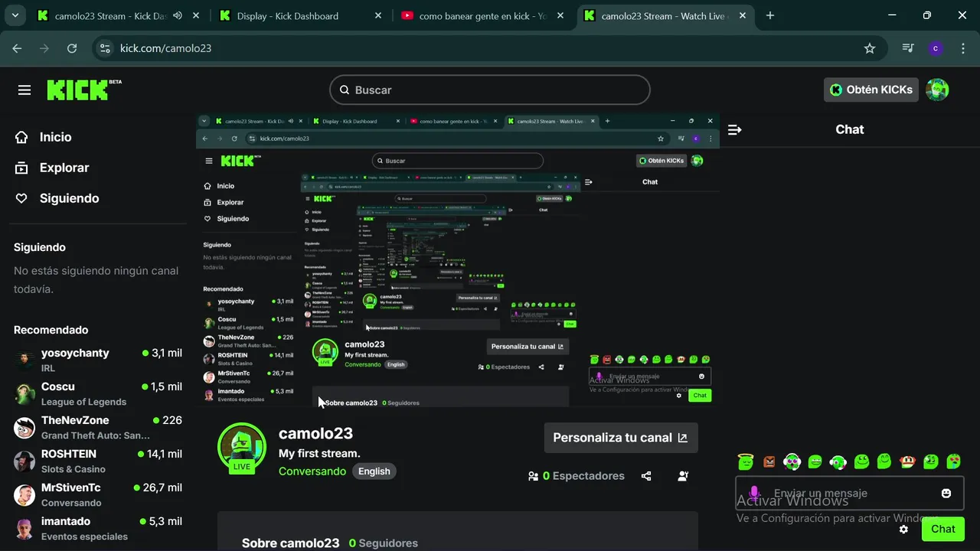980x551 pixels.
Task: Go back to previous page
Action: pyautogui.click(x=17, y=48)
